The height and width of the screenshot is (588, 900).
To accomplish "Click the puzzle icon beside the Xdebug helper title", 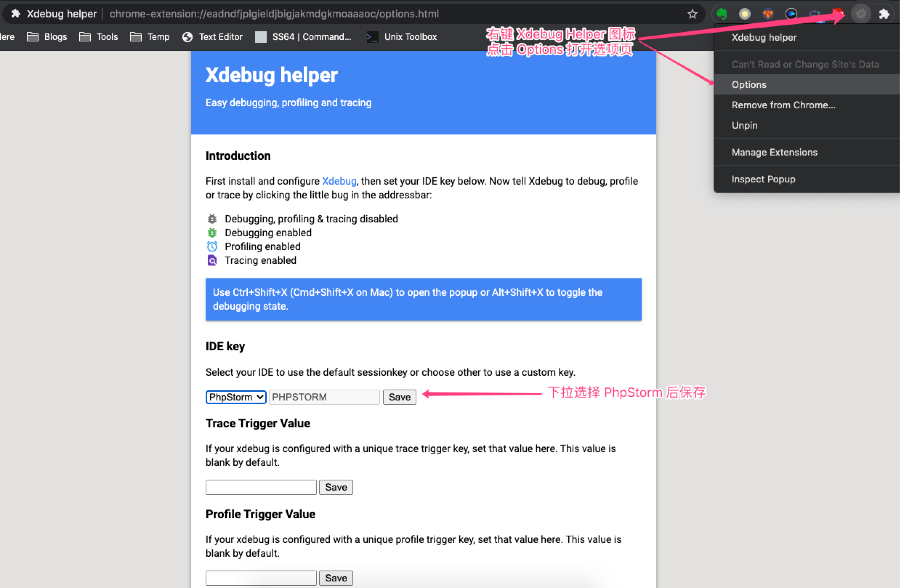I will (16, 14).
